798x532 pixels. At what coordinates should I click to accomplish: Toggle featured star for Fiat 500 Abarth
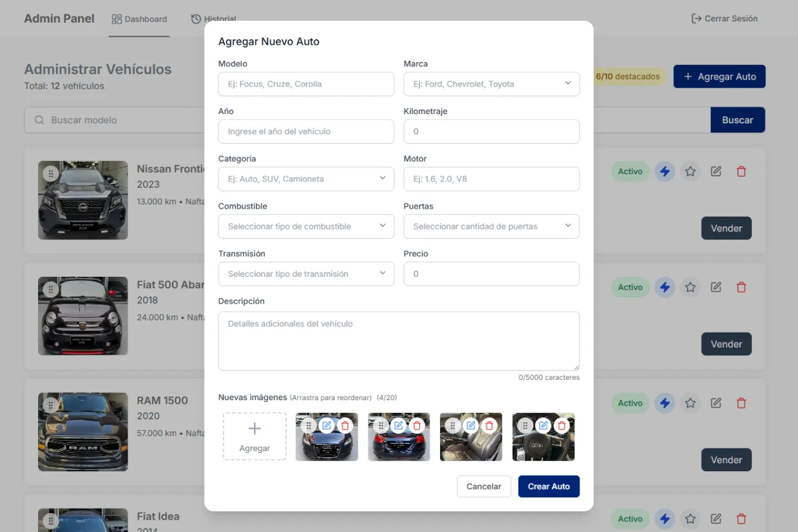coord(690,287)
